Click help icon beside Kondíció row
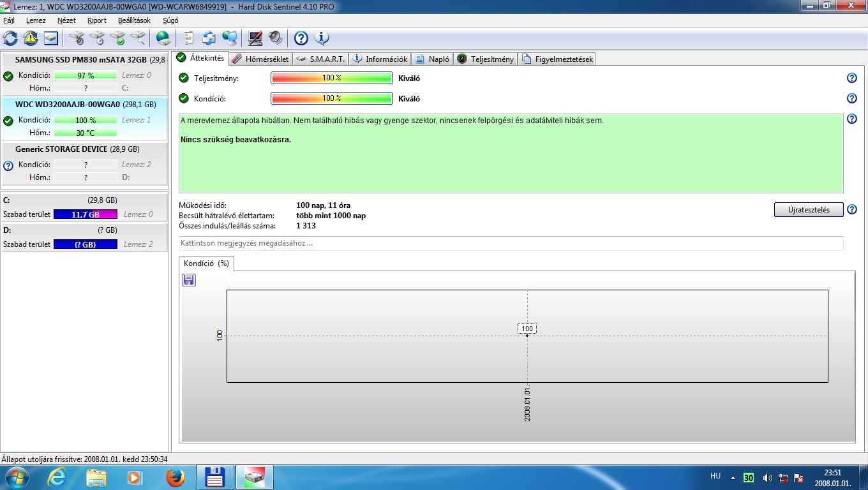Image resolution: width=868 pixels, height=490 pixels. [x=851, y=98]
